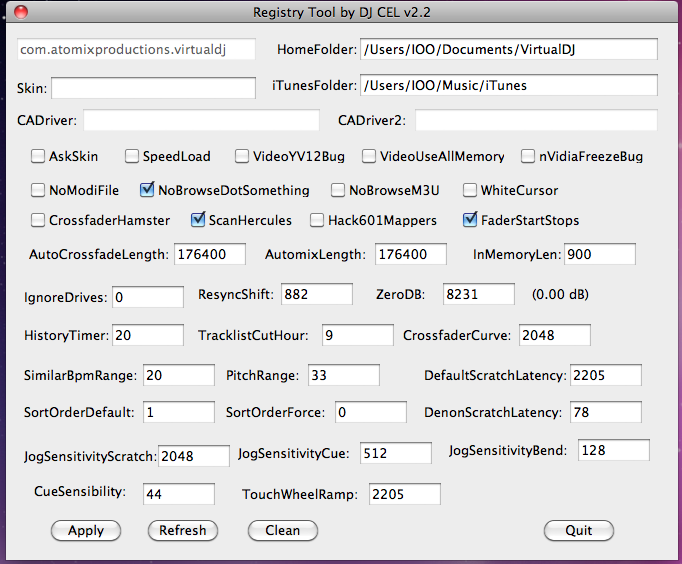This screenshot has width=682, height=564.
Task: Check the SpeedLoad option
Action: pyautogui.click(x=132, y=156)
